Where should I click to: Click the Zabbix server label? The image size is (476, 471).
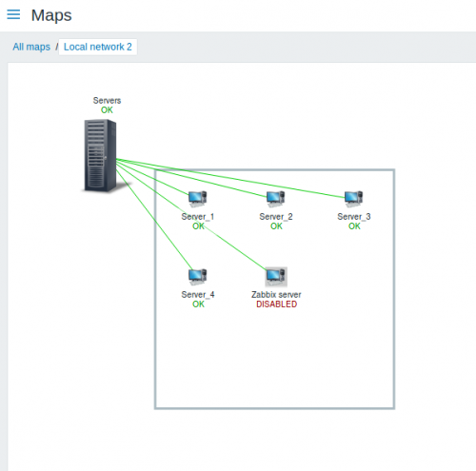(276, 295)
